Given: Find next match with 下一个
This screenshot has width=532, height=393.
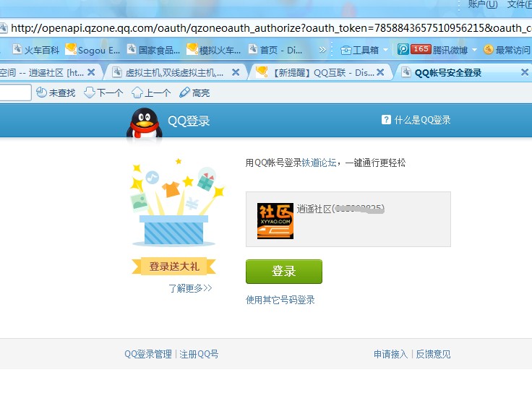Looking at the screenshot, I should tap(103, 92).
